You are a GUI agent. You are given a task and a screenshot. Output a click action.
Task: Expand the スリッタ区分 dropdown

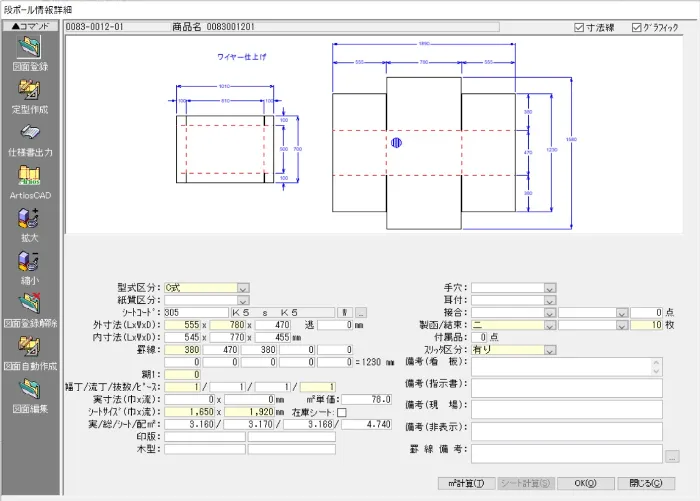click(x=550, y=350)
